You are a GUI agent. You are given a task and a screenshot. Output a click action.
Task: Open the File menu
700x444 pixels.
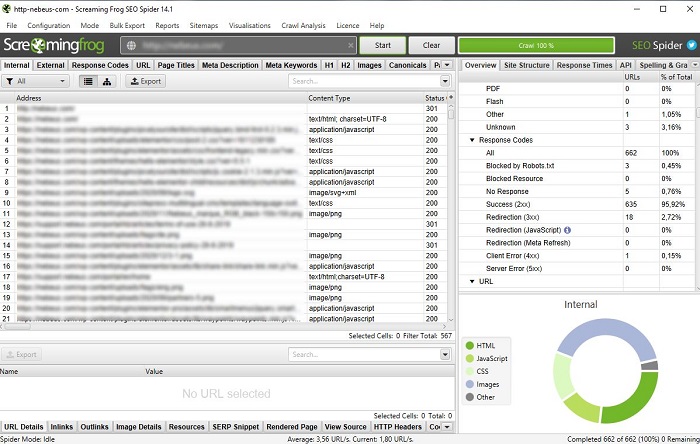pyautogui.click(x=12, y=25)
